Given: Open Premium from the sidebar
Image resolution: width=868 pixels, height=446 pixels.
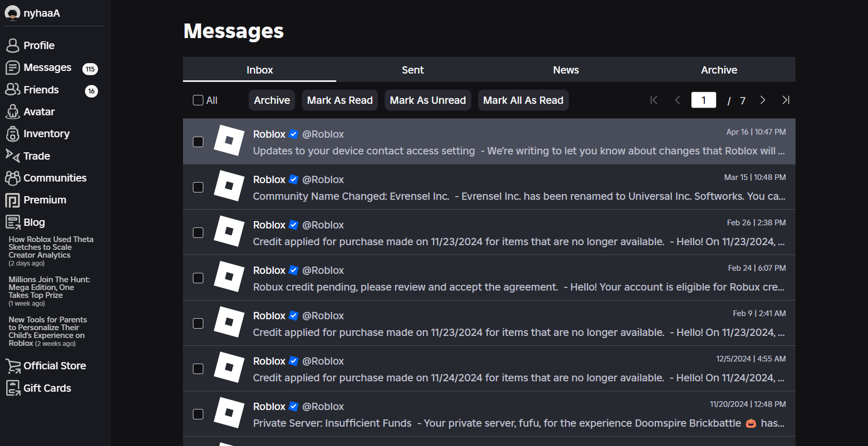Looking at the screenshot, I should tap(45, 200).
